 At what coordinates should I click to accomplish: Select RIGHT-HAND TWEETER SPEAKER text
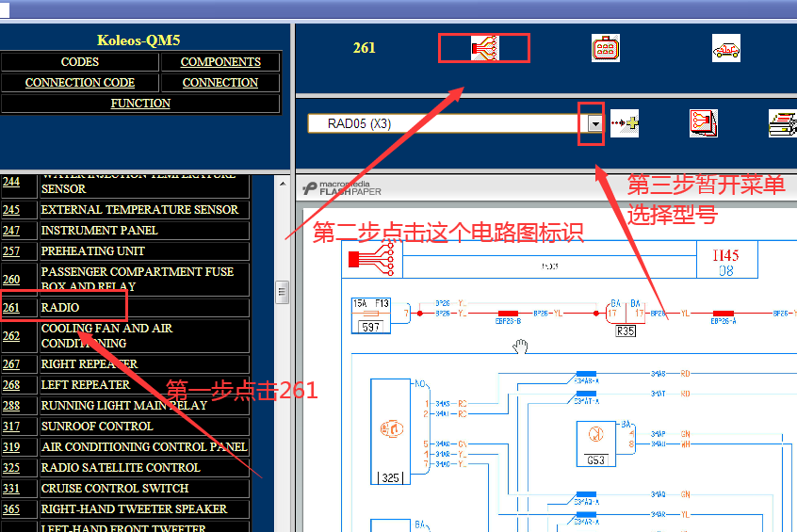tap(134, 509)
